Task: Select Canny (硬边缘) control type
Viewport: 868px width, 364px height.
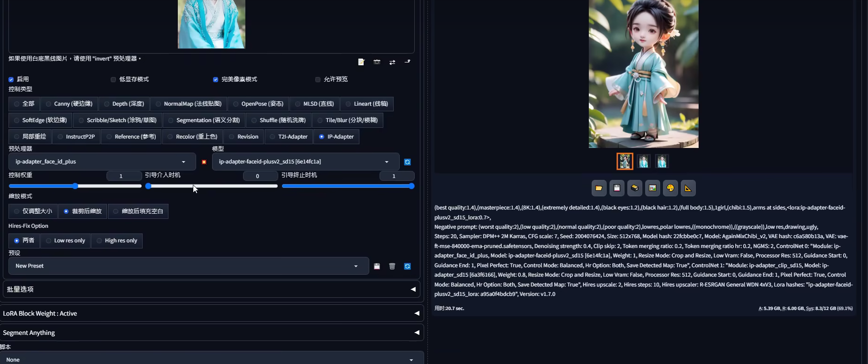Action: [69, 104]
